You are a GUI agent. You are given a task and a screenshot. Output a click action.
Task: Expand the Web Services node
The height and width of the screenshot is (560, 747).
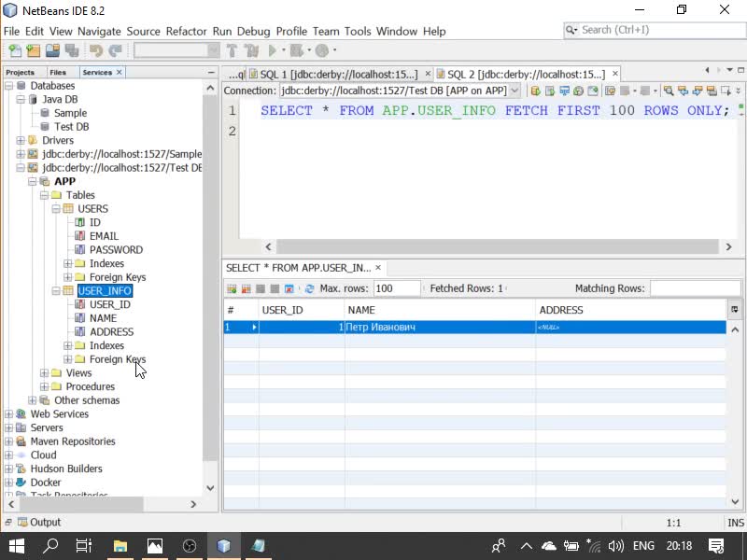click(x=8, y=413)
